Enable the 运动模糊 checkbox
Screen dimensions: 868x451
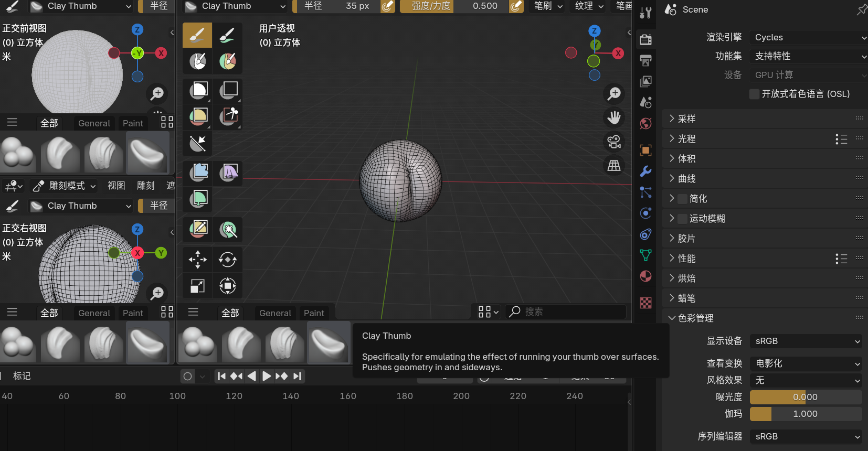pyautogui.click(x=682, y=219)
